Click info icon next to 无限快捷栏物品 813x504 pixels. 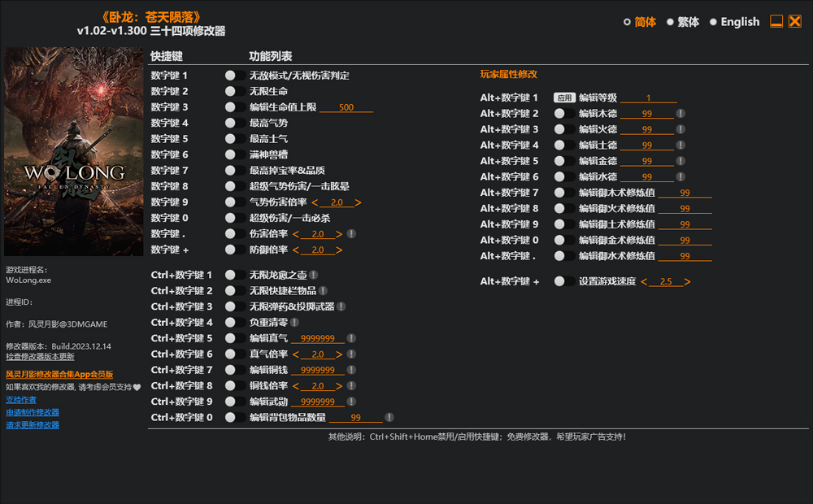[x=323, y=291]
